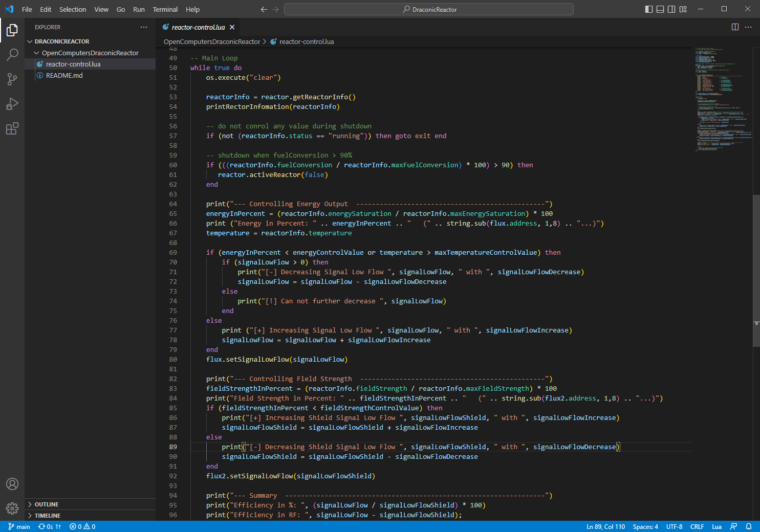Toggle the bottom Panel visibility
Viewport: 760px width, 532px height.
click(x=660, y=9)
